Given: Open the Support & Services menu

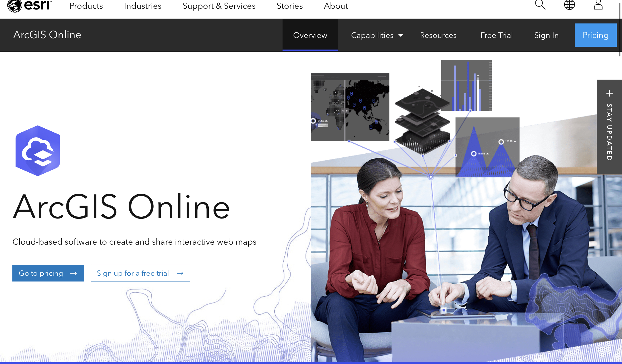Looking at the screenshot, I should tap(219, 6).
